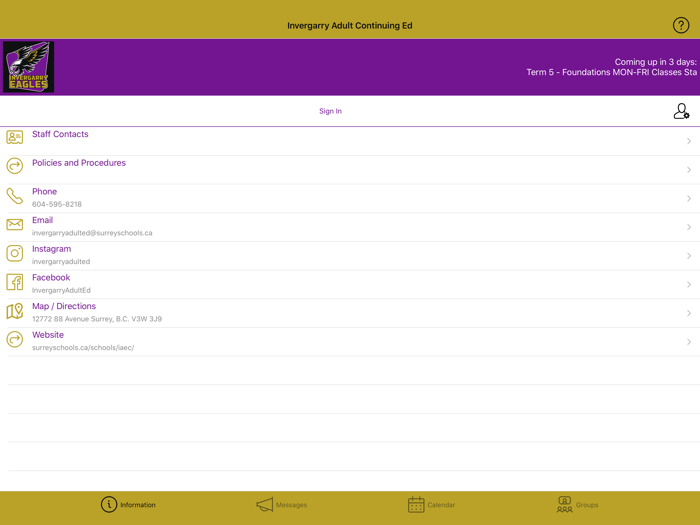Click the Coming up in 3 days banner
The height and width of the screenshot is (525, 700).
[x=655, y=62]
